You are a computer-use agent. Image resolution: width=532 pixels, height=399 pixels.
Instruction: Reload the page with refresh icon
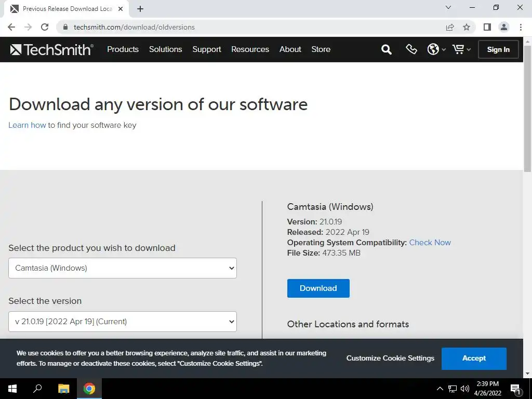coord(45,27)
